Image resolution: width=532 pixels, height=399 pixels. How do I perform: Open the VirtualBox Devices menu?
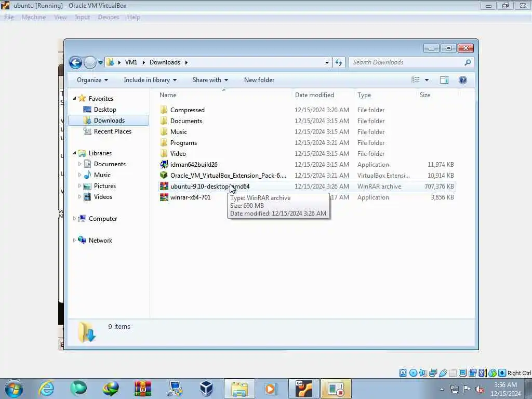[109, 17]
